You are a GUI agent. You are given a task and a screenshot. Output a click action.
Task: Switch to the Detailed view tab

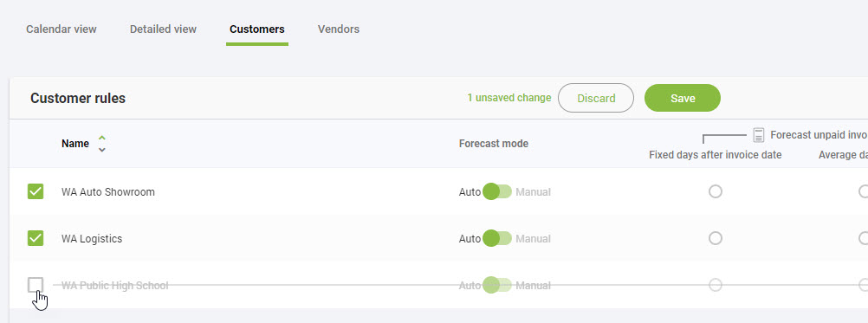[x=164, y=29]
